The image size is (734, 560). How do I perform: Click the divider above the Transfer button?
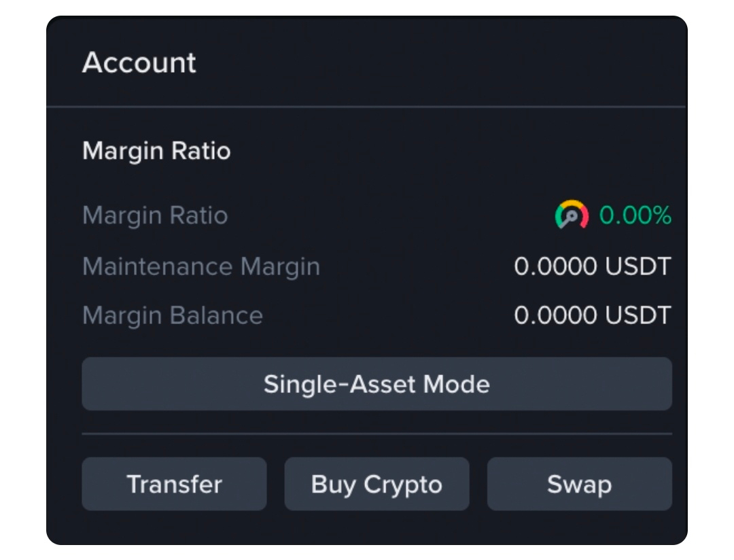(377, 434)
